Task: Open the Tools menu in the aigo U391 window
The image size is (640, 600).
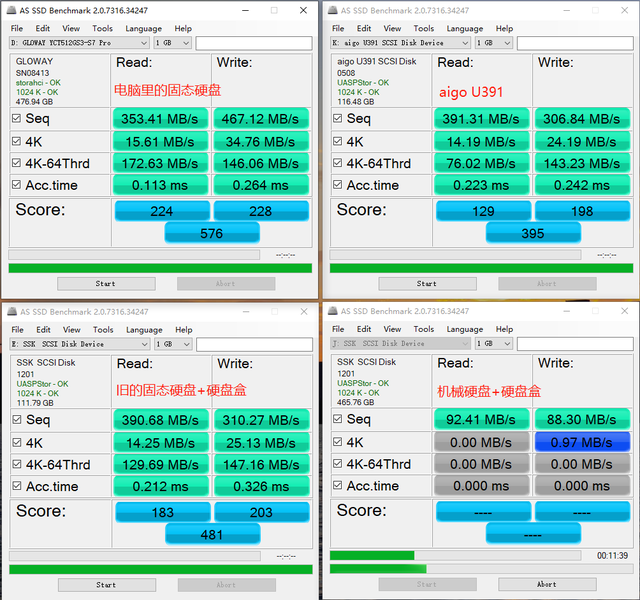Action: tap(424, 29)
